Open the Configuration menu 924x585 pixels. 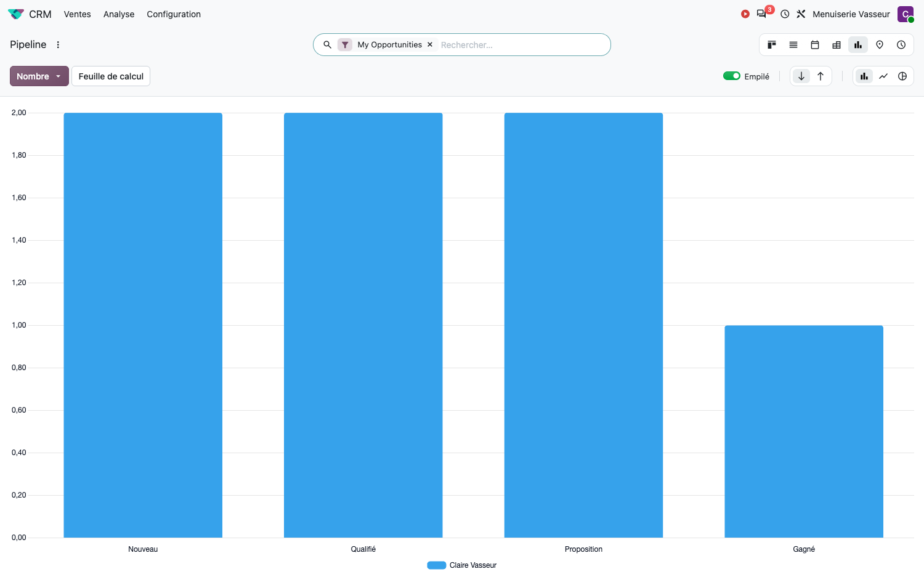pos(174,14)
